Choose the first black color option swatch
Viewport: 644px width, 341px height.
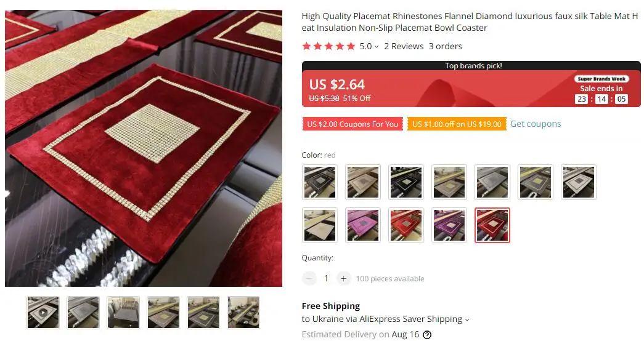click(x=320, y=182)
